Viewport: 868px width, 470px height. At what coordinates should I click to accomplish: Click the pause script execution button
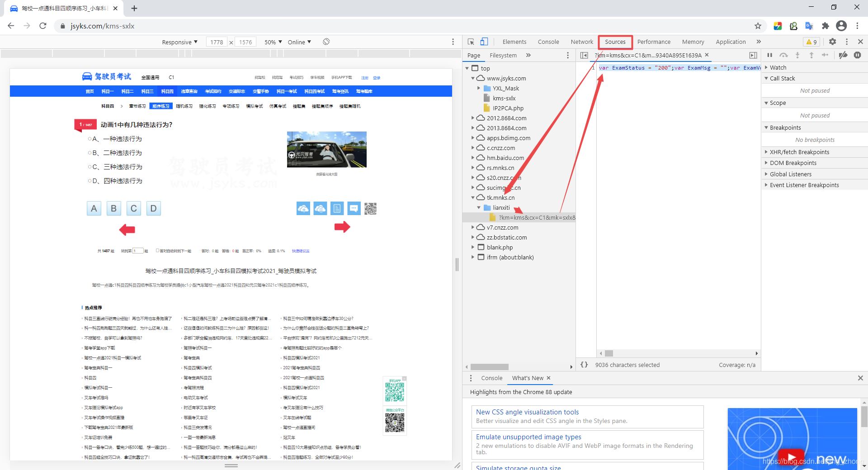pos(769,55)
